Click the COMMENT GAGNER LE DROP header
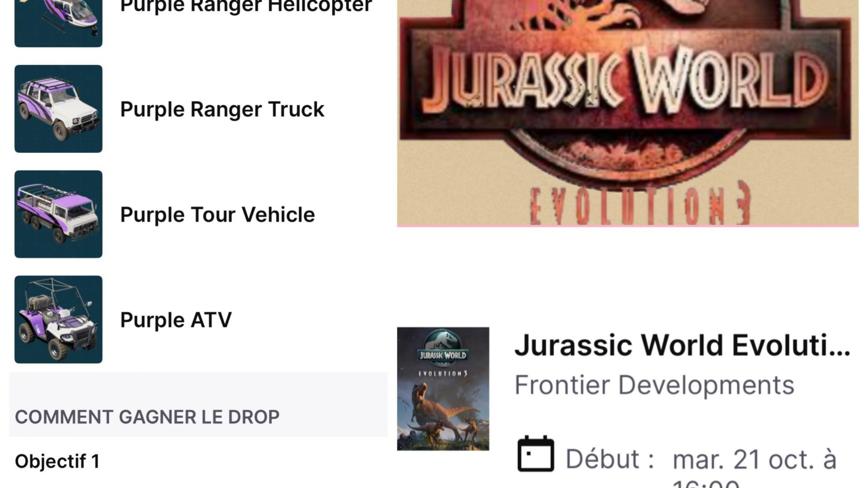868x488 pixels. [x=147, y=417]
